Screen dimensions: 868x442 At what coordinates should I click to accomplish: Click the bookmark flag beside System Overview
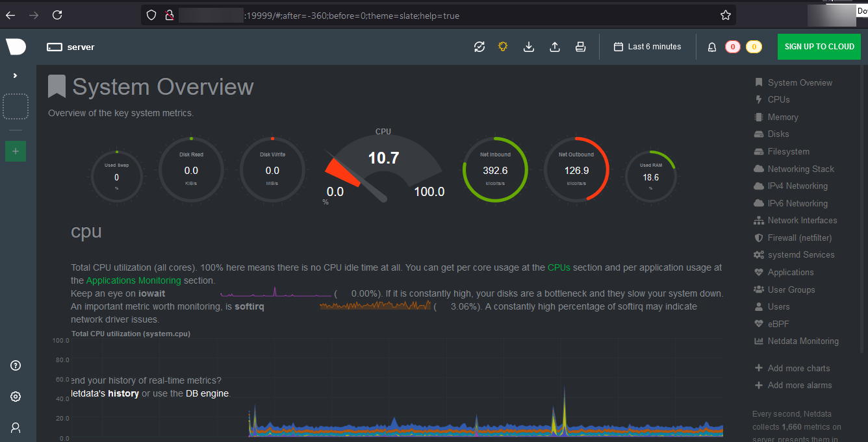tap(56, 85)
